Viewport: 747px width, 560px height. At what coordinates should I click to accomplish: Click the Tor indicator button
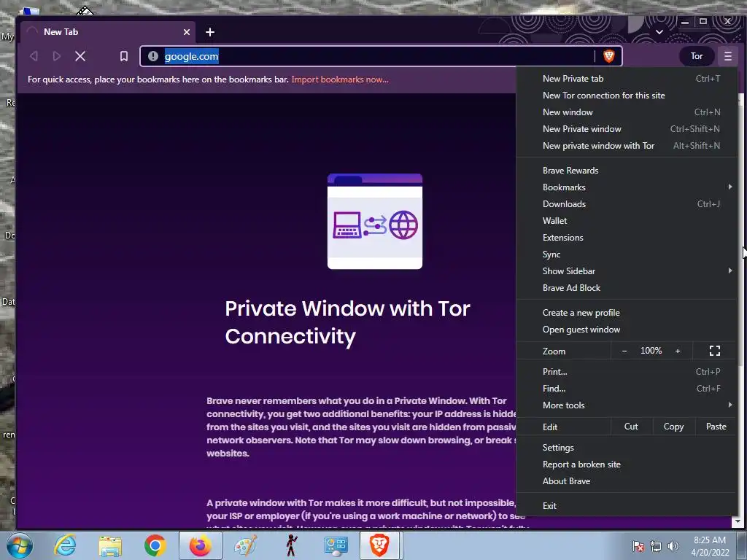[x=697, y=56]
